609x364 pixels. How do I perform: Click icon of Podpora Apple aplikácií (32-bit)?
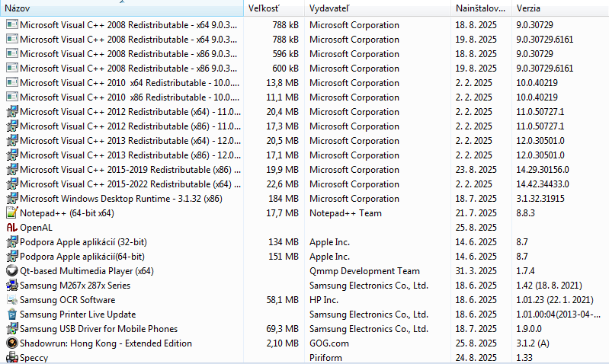coord(12,242)
